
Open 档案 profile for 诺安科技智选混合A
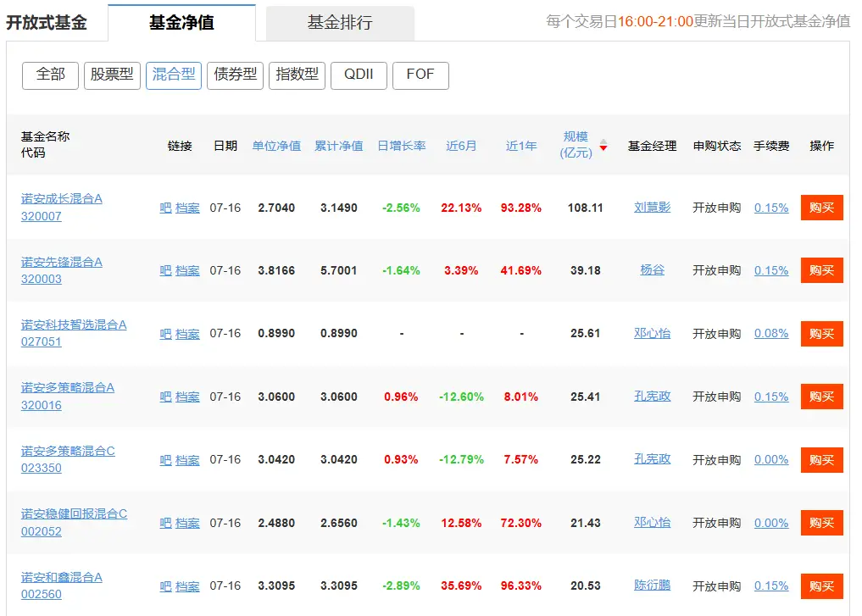click(x=187, y=334)
